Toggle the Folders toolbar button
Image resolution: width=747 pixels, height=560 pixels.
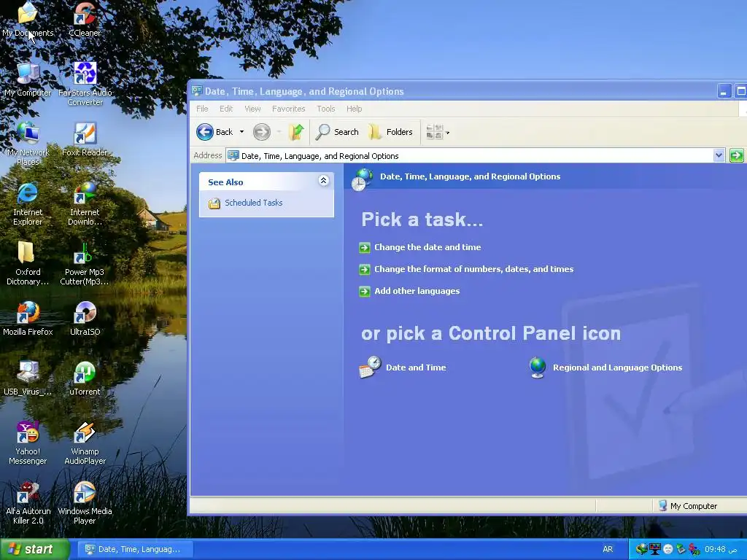[390, 132]
